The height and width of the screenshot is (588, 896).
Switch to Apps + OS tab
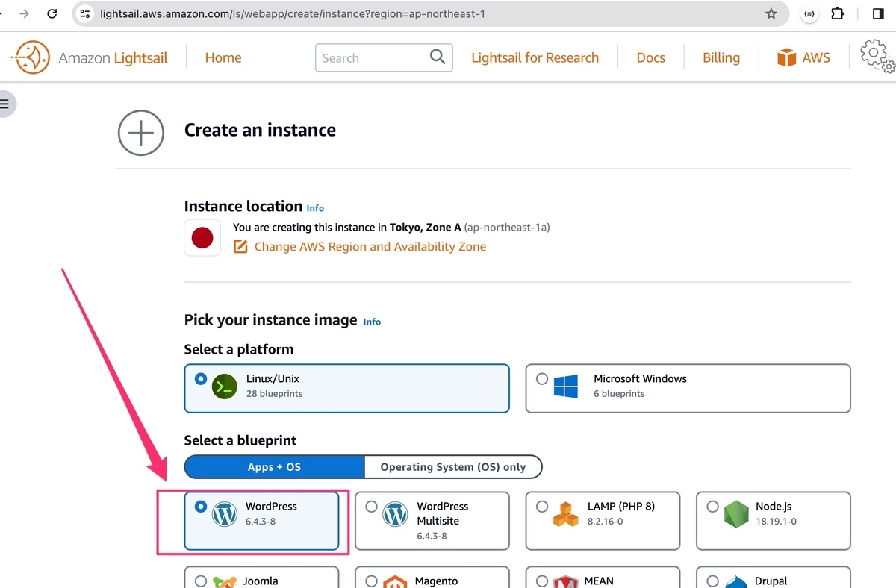(274, 466)
